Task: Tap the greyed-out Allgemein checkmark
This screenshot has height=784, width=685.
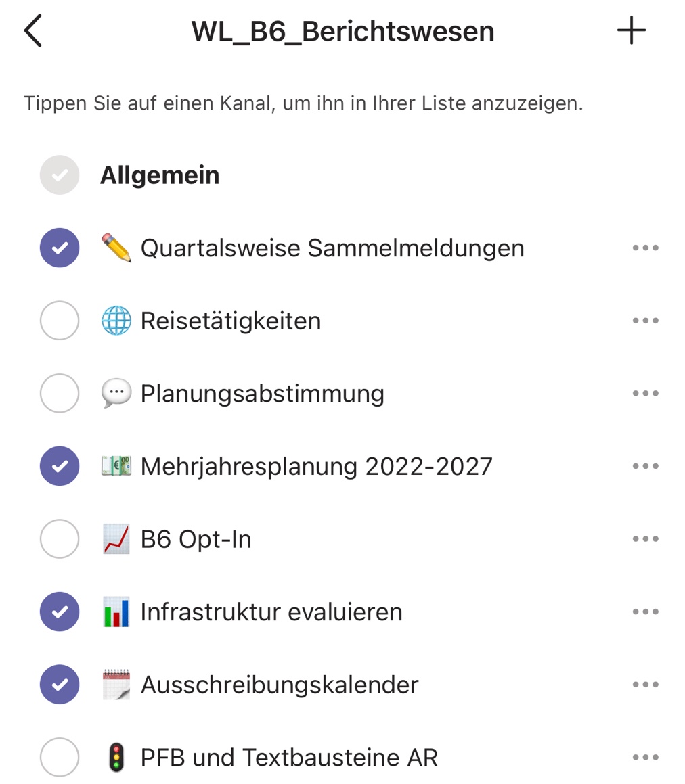Action: 60,175
